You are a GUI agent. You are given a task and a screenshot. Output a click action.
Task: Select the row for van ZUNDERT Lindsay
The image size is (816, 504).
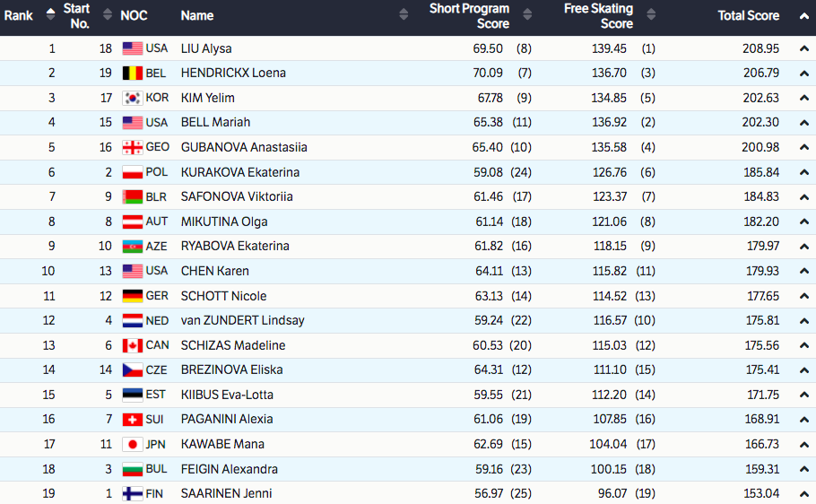242,320
